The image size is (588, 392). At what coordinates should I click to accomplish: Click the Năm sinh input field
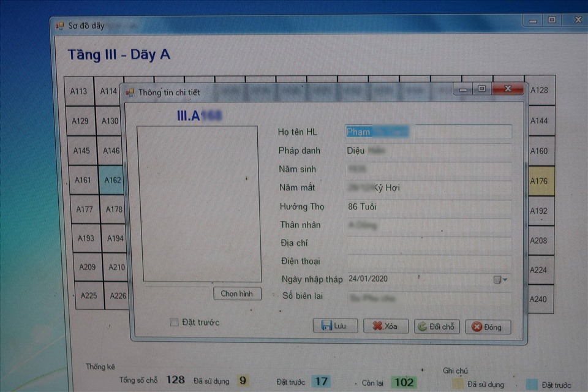pyautogui.click(x=429, y=169)
